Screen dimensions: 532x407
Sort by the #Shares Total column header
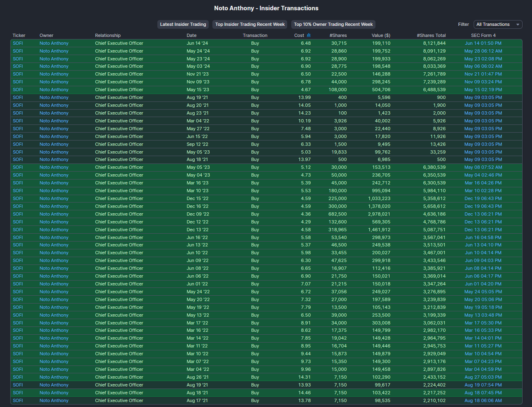tap(431, 35)
